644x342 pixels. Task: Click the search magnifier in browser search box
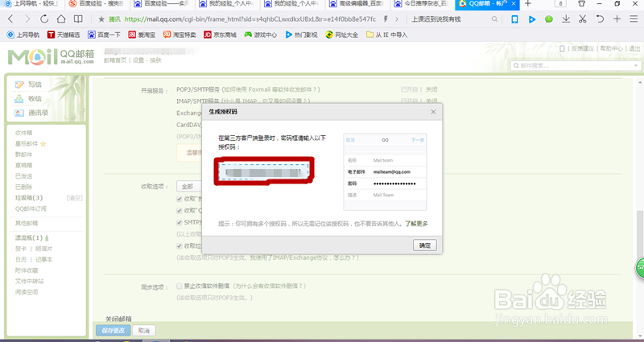pyautogui.click(x=494, y=19)
